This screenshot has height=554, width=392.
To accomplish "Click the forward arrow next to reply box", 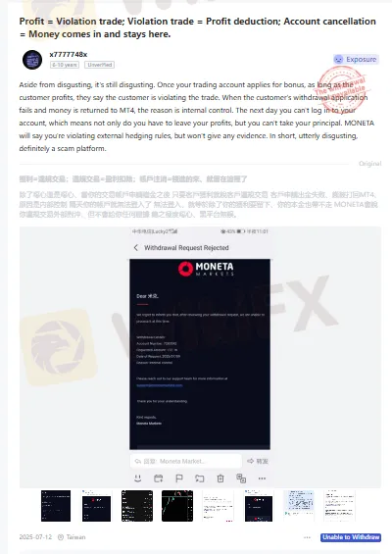I will [x=258, y=461].
